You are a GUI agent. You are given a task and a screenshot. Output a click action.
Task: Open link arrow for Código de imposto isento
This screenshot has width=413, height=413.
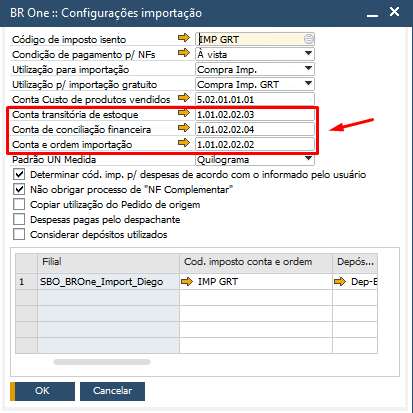[x=184, y=38]
